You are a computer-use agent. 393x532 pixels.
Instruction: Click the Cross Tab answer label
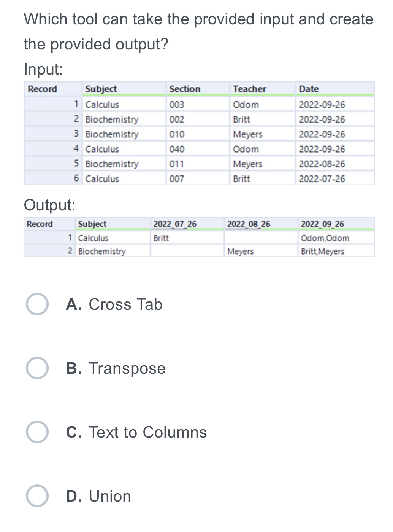[114, 304]
